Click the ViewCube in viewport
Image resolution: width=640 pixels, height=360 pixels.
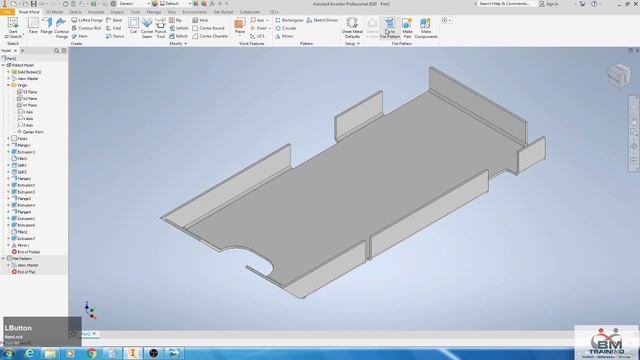[x=619, y=76]
